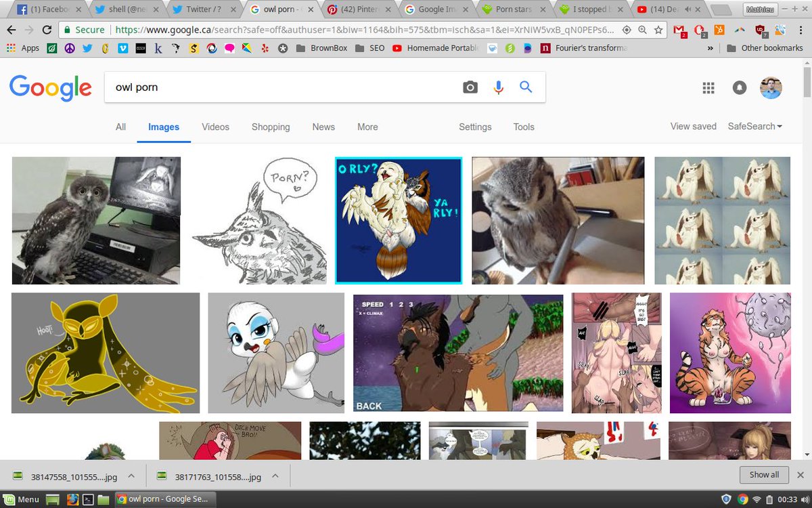Show desktop via green taskbar icon
The height and width of the screenshot is (508, 812).
(x=54, y=499)
